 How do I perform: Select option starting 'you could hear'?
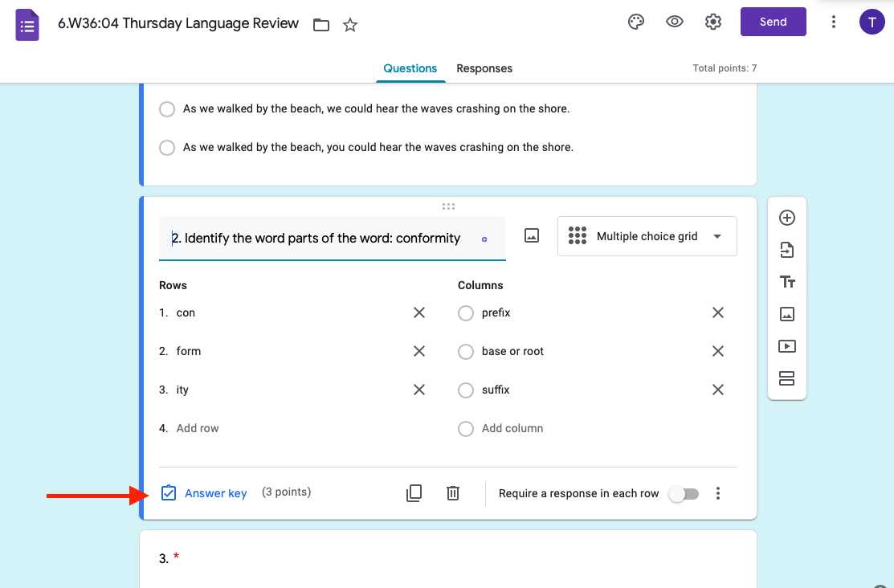[167, 148]
